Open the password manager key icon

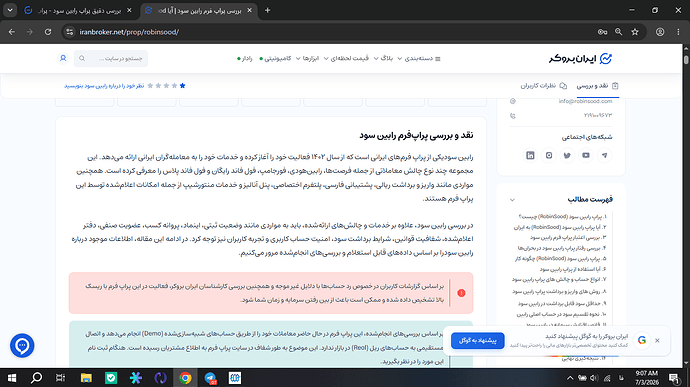pyautogui.click(x=602, y=32)
